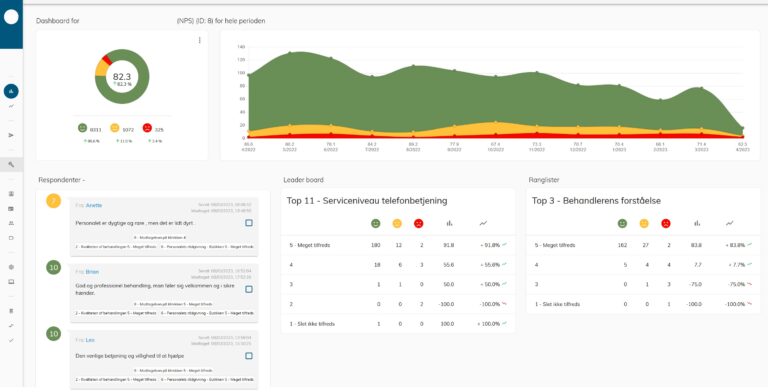
Task: Open respondent Brian's name link
Action: tap(93, 271)
